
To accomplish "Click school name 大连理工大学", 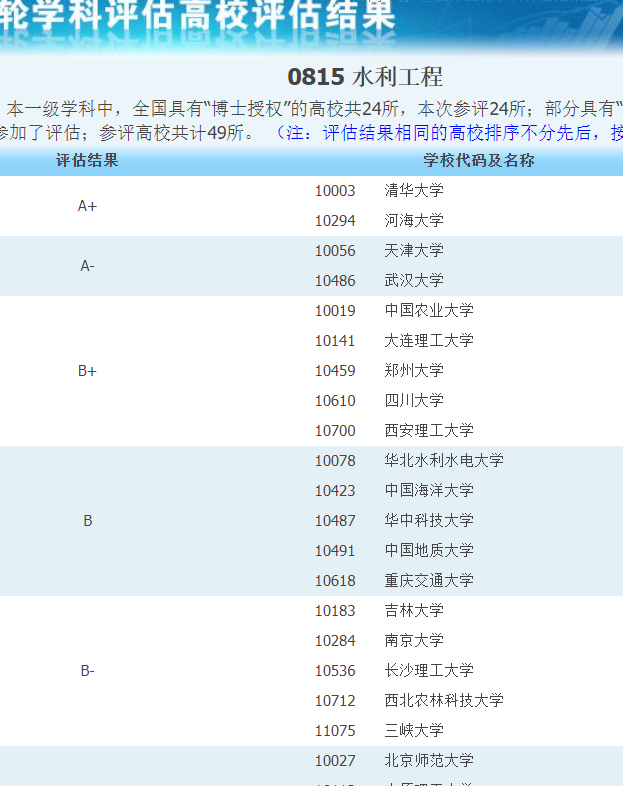I will coord(429,340).
